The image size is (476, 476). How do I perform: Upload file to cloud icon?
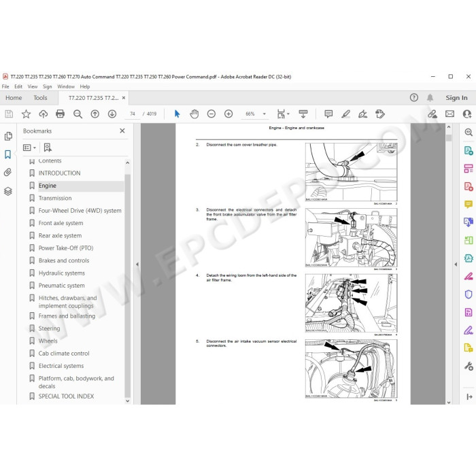[x=43, y=114]
